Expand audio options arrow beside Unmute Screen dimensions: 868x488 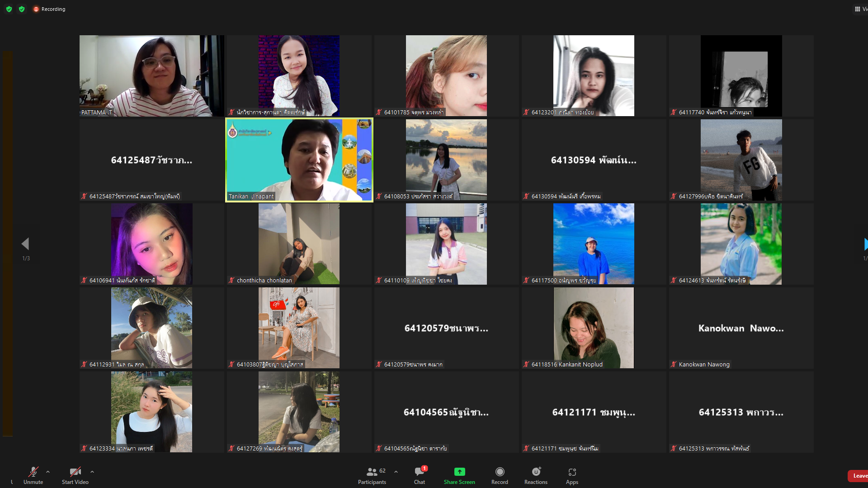48,472
